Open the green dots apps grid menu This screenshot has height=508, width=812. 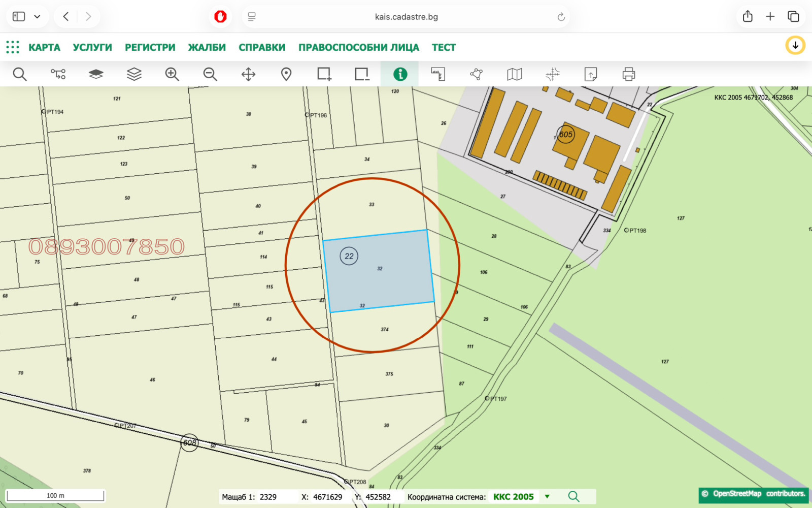click(x=13, y=47)
